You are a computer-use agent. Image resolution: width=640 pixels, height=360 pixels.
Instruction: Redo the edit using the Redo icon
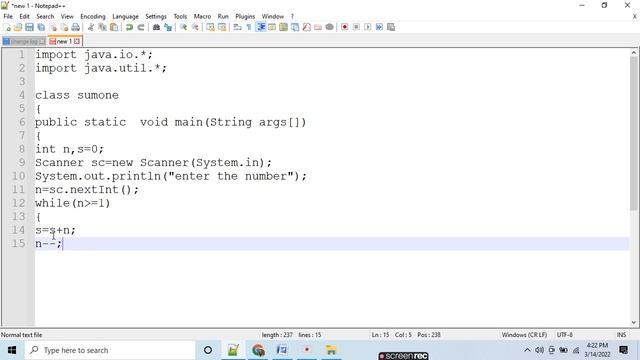click(141, 27)
